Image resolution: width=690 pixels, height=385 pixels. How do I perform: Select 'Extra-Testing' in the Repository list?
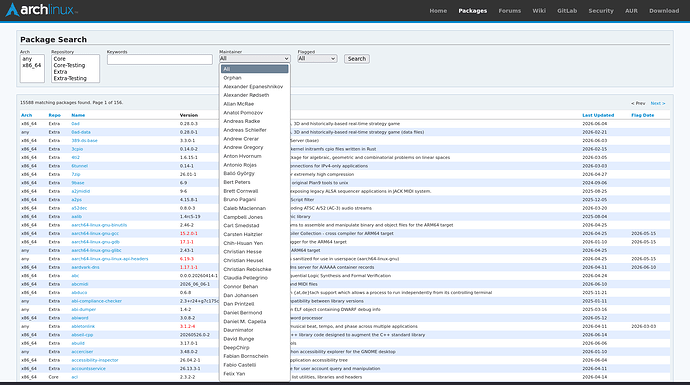pos(75,78)
